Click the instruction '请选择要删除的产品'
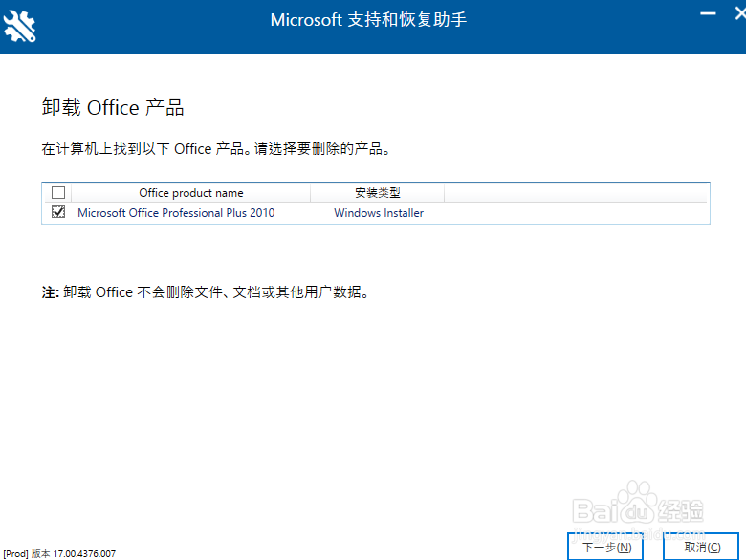This screenshot has width=746, height=560. 322,149
